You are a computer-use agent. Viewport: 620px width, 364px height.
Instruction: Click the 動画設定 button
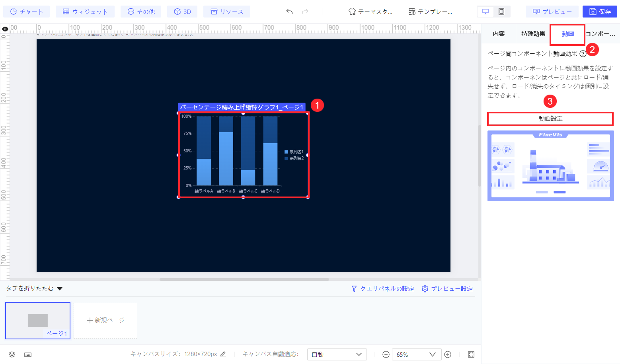pos(550,119)
